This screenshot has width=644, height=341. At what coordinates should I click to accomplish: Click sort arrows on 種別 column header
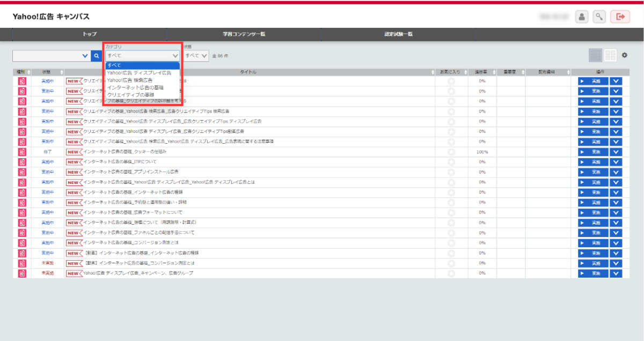tap(29, 72)
